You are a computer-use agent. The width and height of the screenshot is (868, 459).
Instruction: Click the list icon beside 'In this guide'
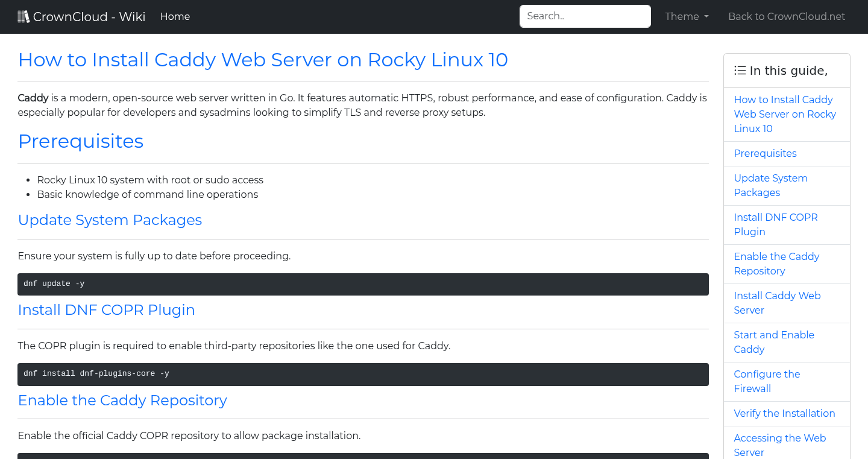coord(740,70)
